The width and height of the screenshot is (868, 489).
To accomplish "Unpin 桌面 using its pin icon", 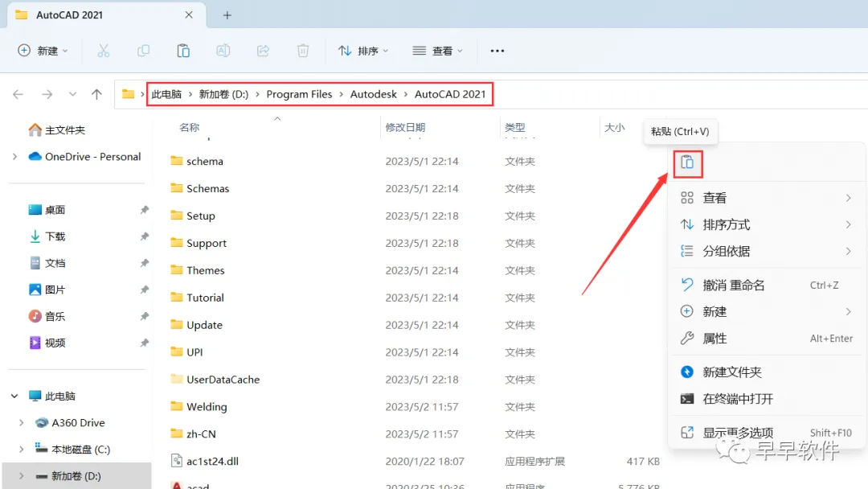I will (x=145, y=210).
